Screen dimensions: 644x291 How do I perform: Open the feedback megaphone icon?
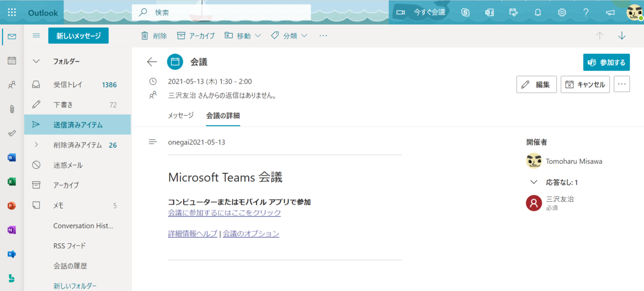coord(610,12)
